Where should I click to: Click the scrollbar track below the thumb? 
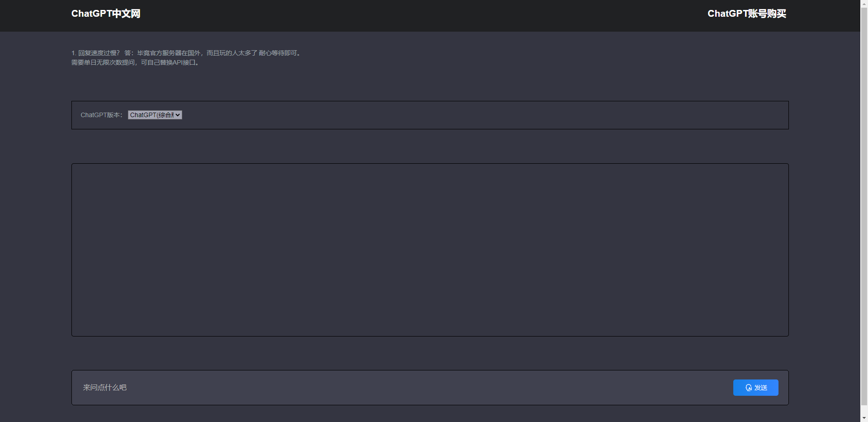point(864,410)
